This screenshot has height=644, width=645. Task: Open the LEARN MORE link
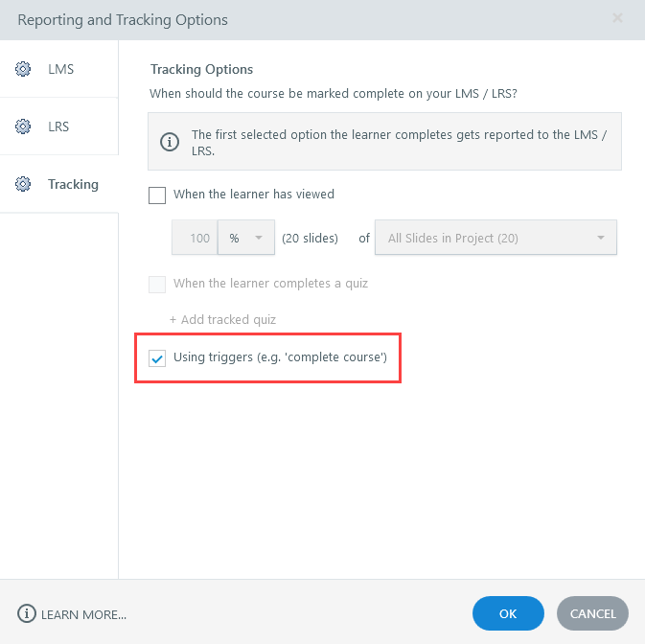(83, 613)
